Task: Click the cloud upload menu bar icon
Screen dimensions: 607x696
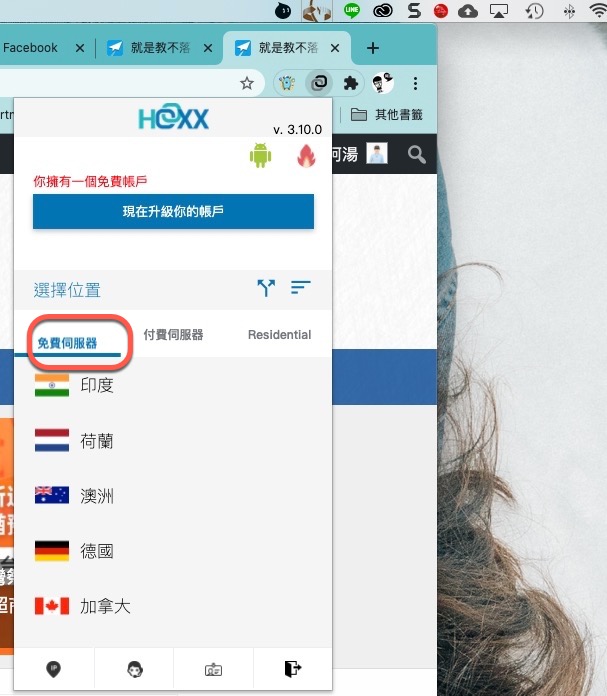Action: (x=468, y=11)
